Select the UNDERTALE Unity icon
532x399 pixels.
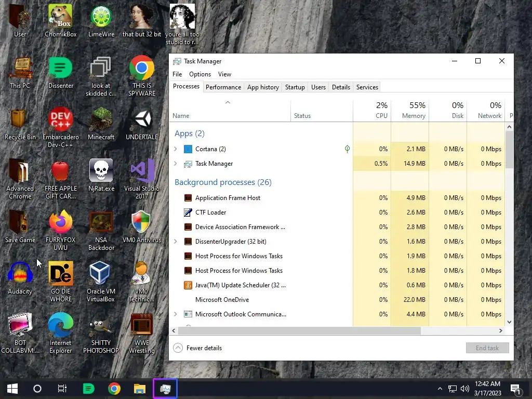point(142,124)
